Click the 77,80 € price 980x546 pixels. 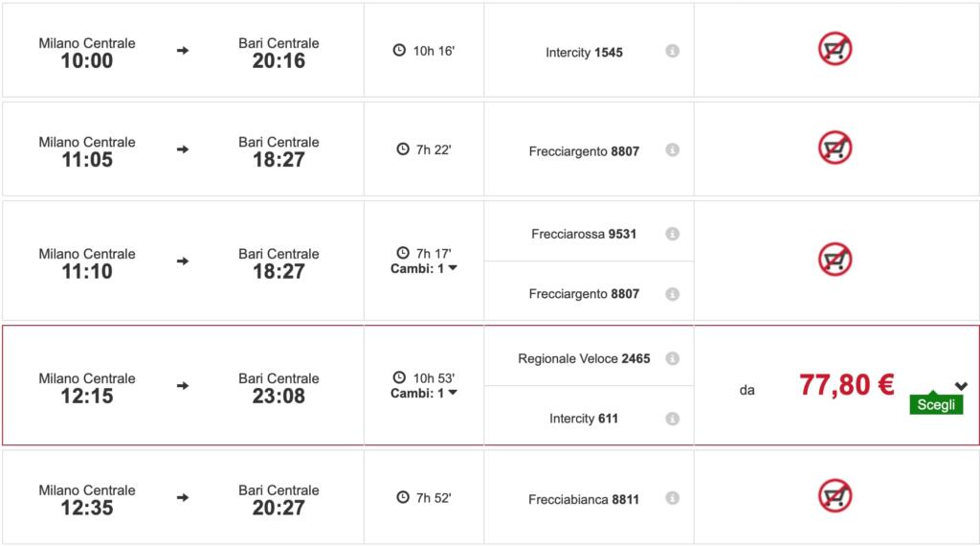click(846, 385)
